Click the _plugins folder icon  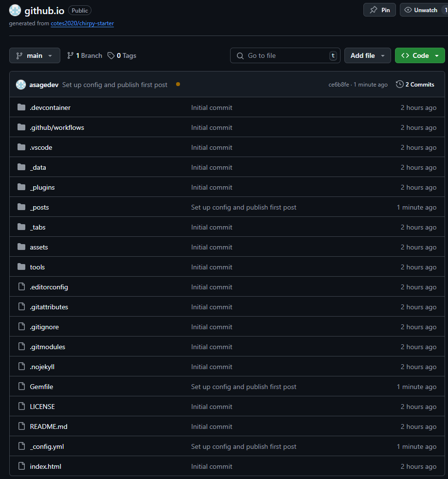click(21, 187)
